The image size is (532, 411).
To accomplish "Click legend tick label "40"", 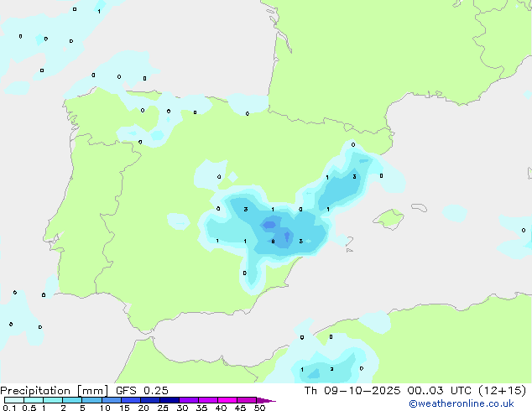I will point(221,408).
